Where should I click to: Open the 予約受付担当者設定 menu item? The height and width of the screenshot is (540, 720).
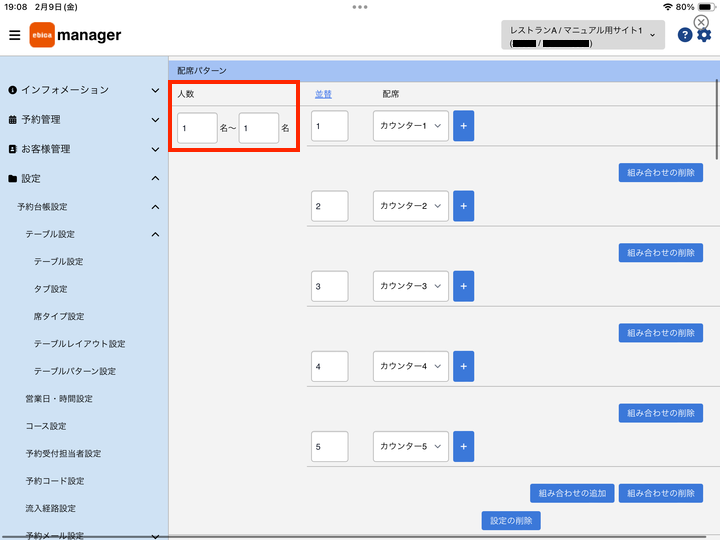coord(63,454)
